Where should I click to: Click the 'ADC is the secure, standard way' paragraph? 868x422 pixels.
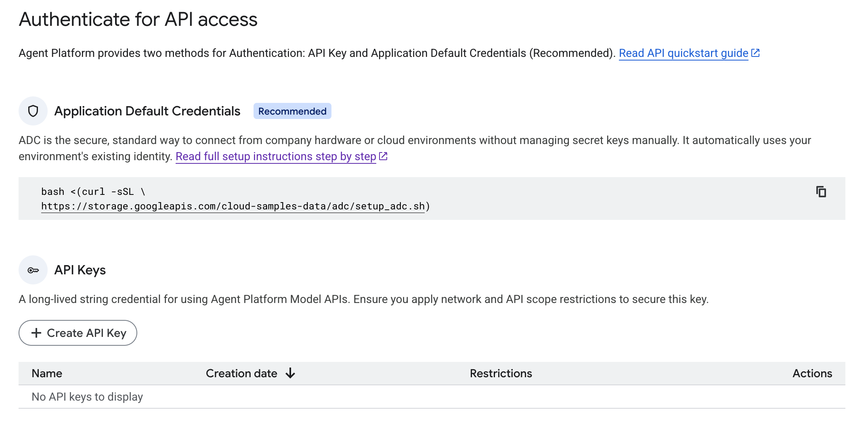pos(415,148)
